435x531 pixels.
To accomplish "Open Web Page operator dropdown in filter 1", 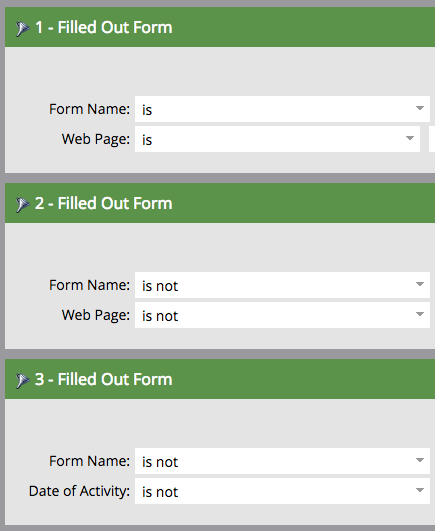I will tap(277, 139).
